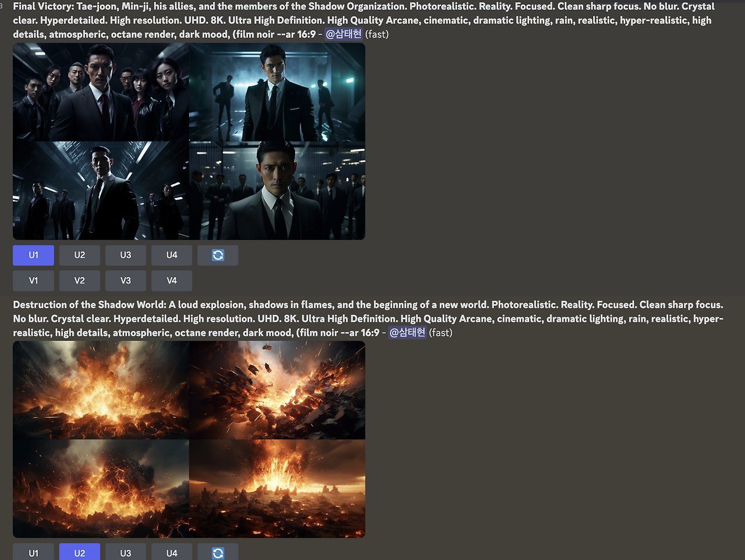Open top-left fiery explosion image
Image resolution: width=745 pixels, height=560 pixels.
click(101, 390)
